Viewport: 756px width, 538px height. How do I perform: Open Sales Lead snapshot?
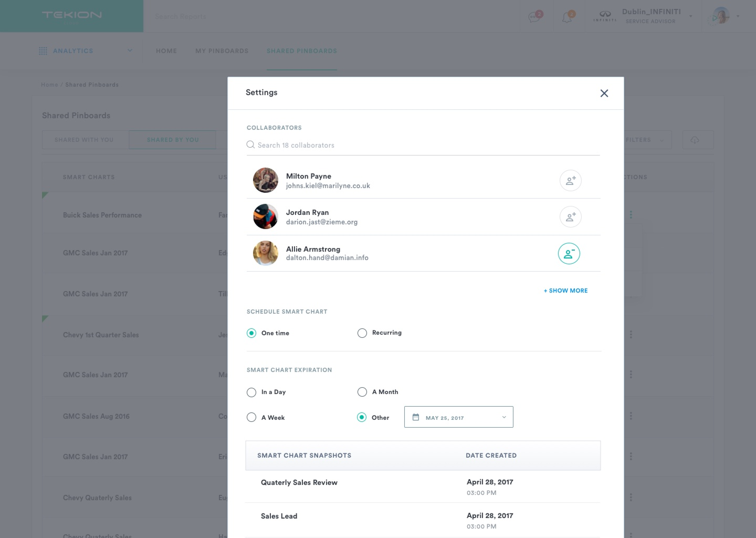click(279, 516)
